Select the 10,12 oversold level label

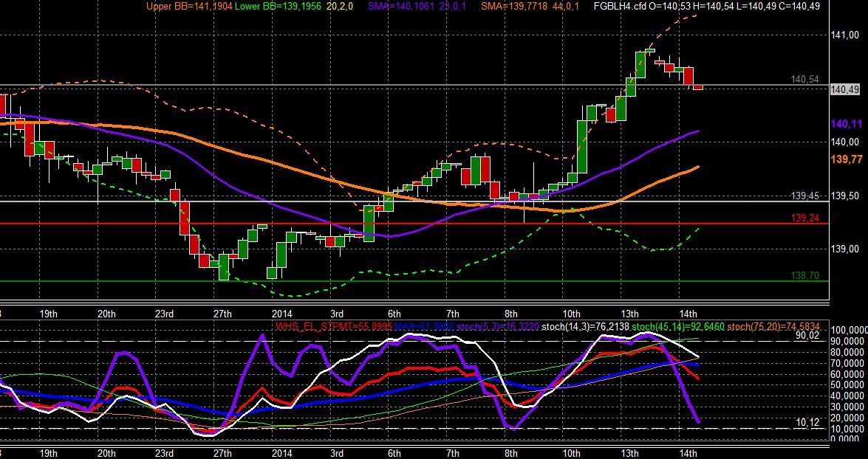tap(807, 423)
